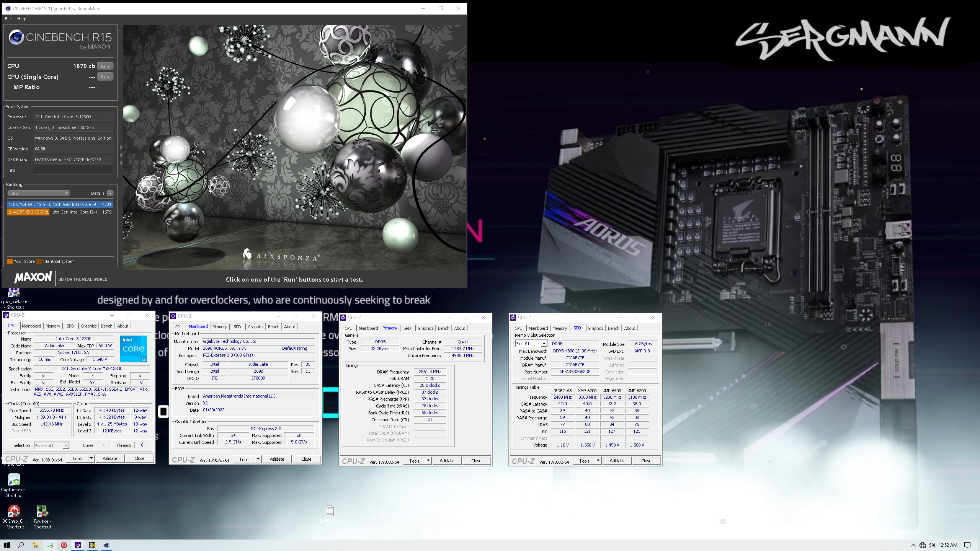Show hidden system tray icons
This screenshot has height=551, width=980.
(x=913, y=545)
